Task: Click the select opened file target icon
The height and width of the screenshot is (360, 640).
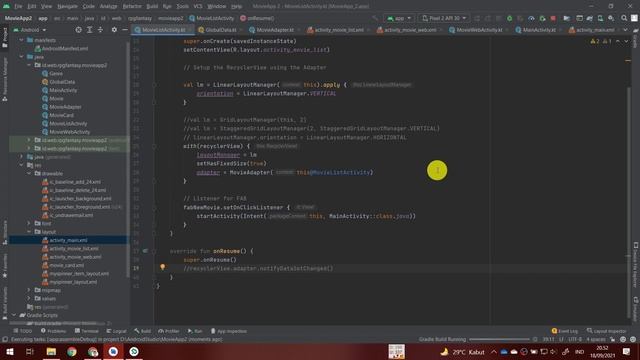Action: coord(78,30)
